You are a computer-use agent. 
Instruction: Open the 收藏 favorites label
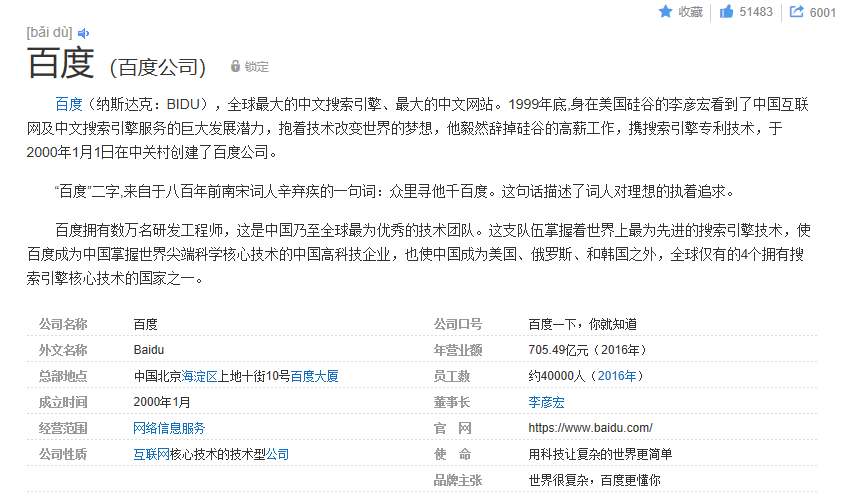click(690, 12)
